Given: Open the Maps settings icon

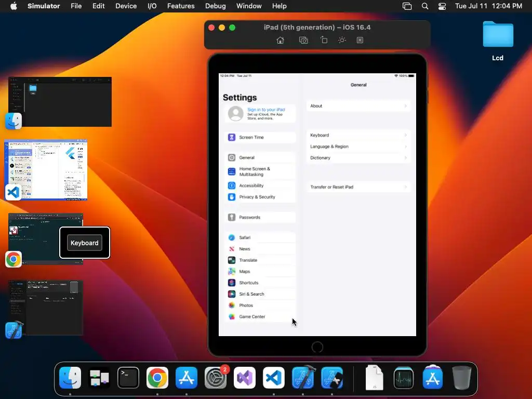Looking at the screenshot, I should click(x=232, y=271).
